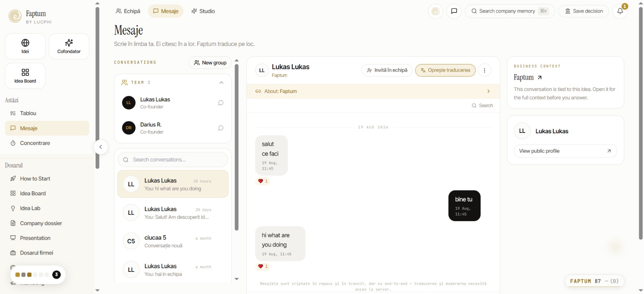
Task: Click message icon next to Darius R.
Action: pyautogui.click(x=221, y=128)
